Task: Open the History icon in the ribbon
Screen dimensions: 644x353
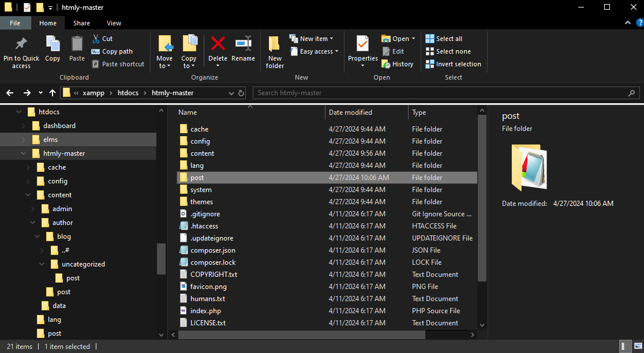Action: [x=398, y=64]
